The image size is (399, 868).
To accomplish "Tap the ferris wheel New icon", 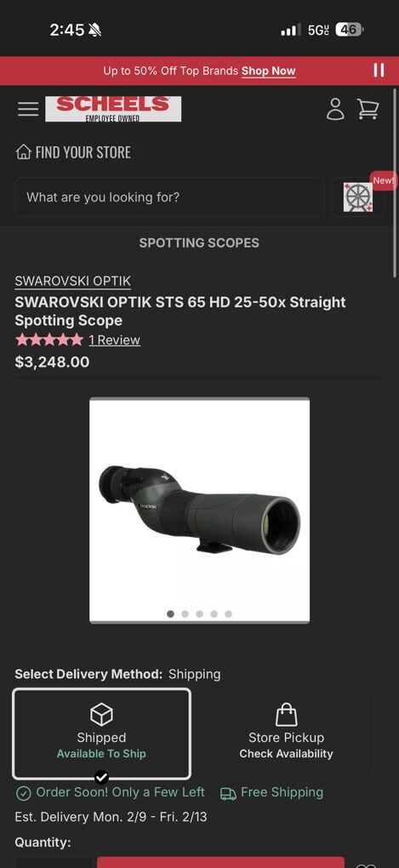I will pos(357,197).
